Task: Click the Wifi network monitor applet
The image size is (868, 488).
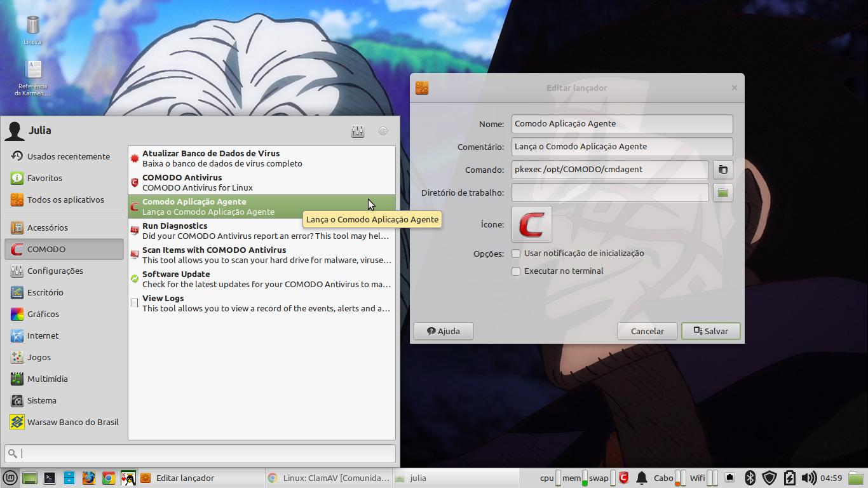Action: pos(703,478)
